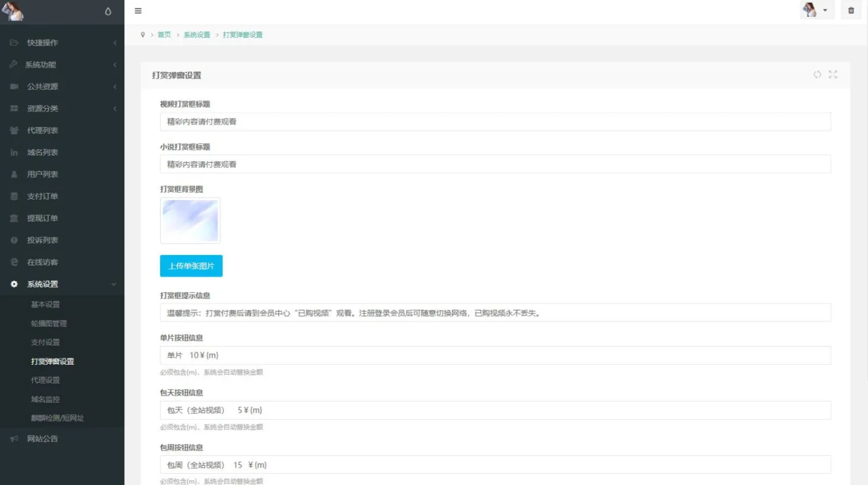868x485 pixels.
Task: Click the 打赏框背景图 thumbnail preview
Action: pos(190,221)
